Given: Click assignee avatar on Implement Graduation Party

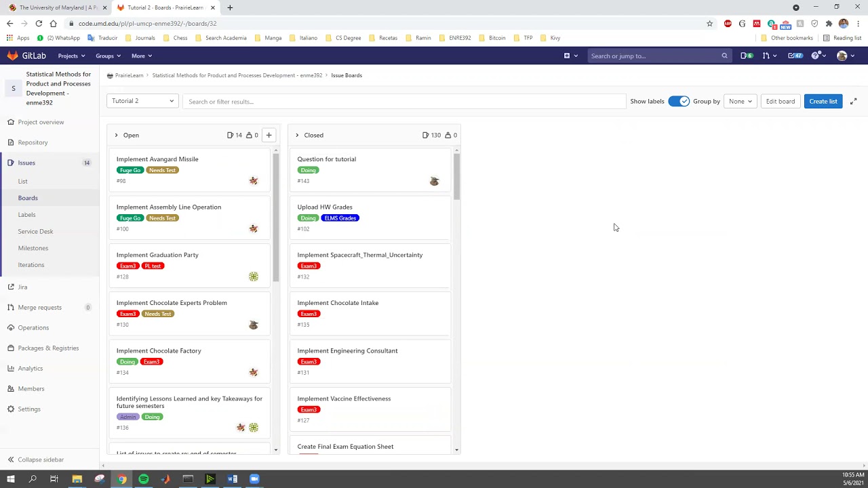Looking at the screenshot, I should click(x=254, y=277).
